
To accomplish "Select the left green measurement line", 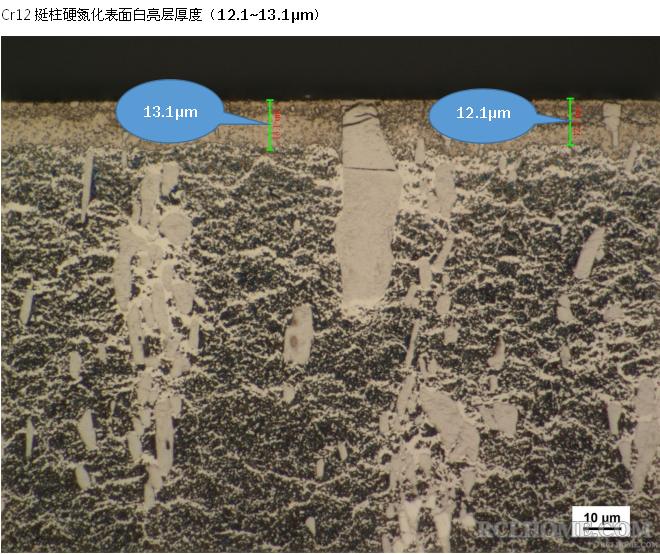I will (270, 125).
